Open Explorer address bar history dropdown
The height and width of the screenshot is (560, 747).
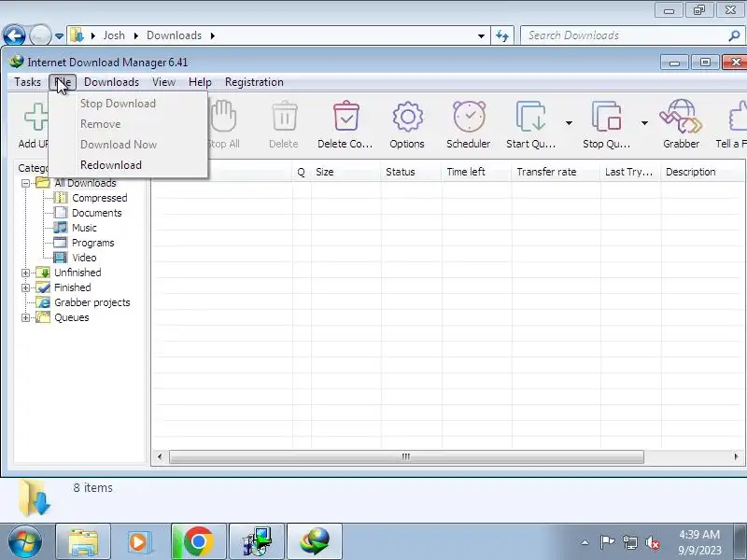(x=481, y=35)
